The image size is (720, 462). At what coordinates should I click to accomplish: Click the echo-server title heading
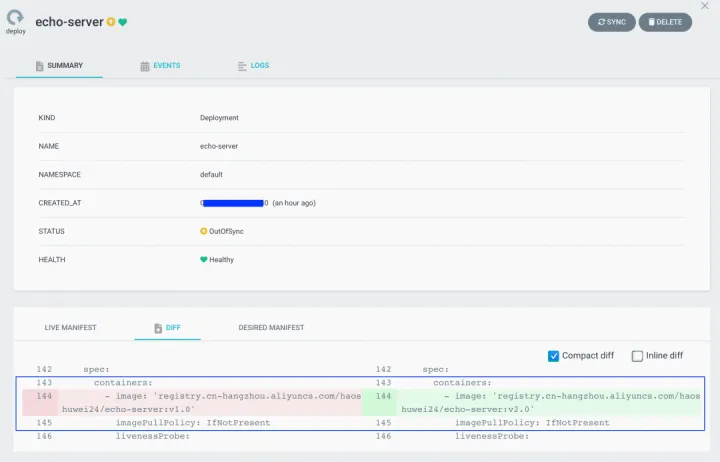tap(69, 22)
